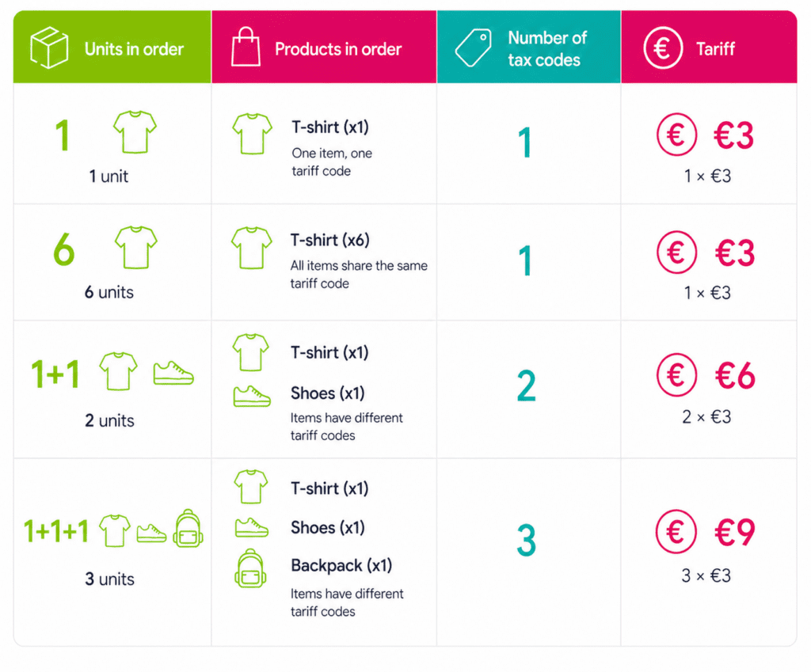Click the price tag icon in header
The image size is (811, 672).
point(474,48)
